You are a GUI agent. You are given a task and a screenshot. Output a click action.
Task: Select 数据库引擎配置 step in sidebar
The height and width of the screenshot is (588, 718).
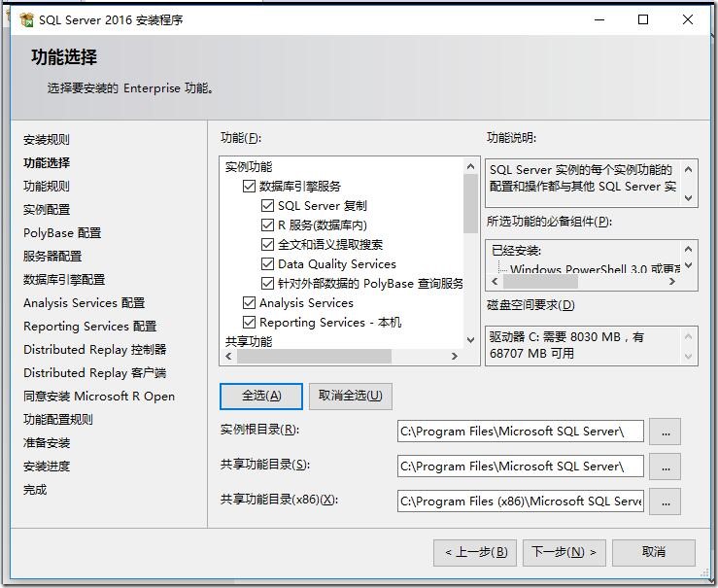pyautogui.click(x=64, y=280)
